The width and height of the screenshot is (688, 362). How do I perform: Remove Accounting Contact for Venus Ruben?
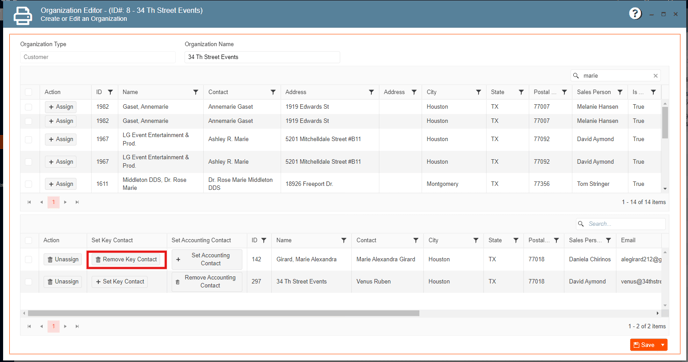click(x=207, y=282)
